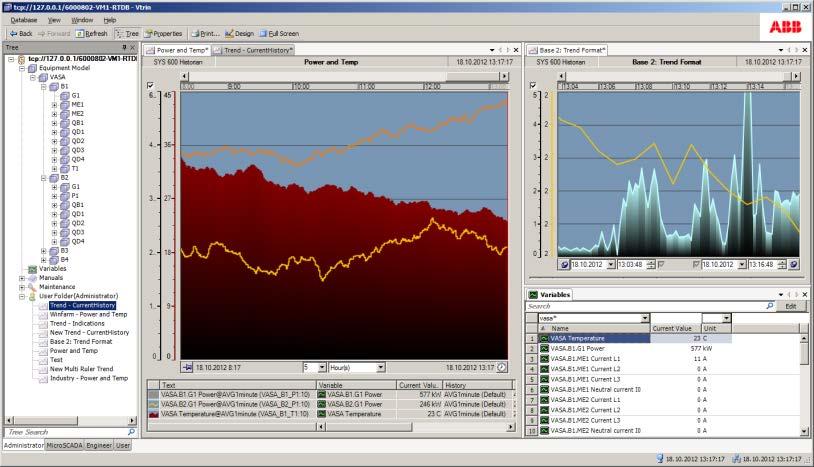Image resolution: width=814 pixels, height=467 pixels.
Task: Open the vasa* name filter dropdown
Action: click(x=645, y=318)
